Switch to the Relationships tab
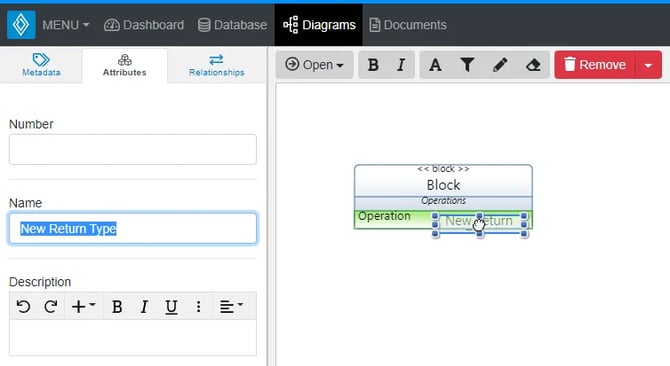 pos(217,65)
